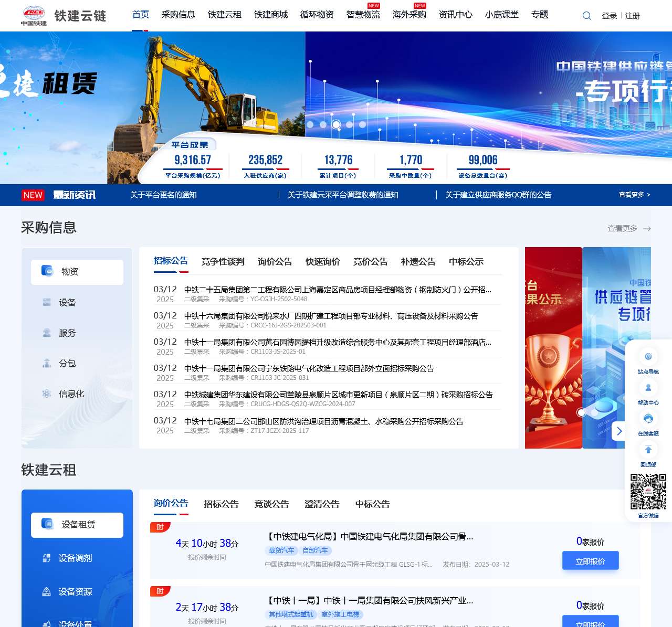Click the 自卸汽车 tag
Screen dimensions: 672x627
315,550
